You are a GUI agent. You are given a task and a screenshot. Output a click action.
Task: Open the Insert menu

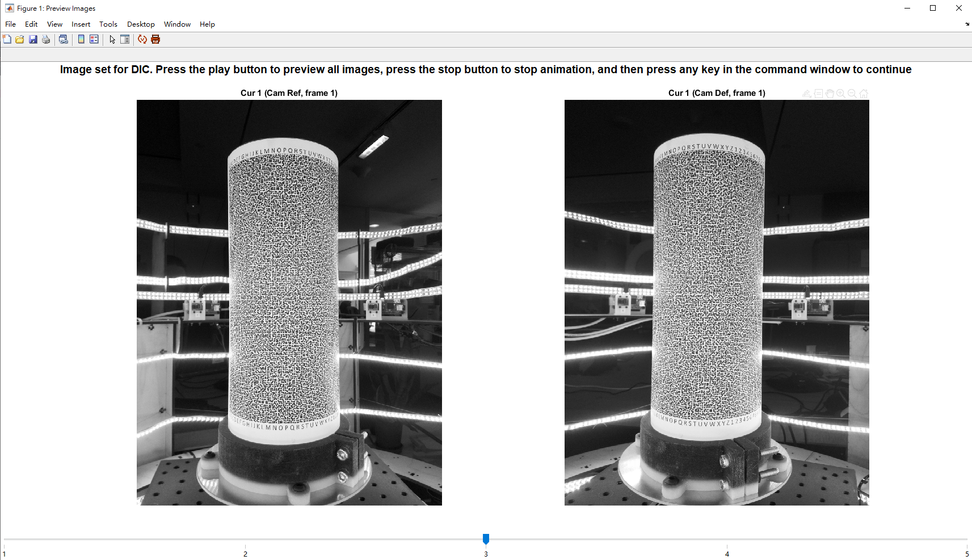[x=81, y=24]
